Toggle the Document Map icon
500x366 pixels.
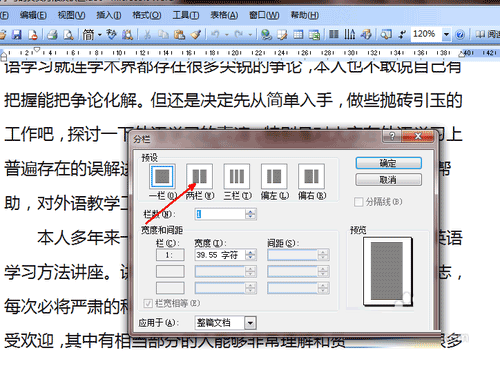click(386, 34)
